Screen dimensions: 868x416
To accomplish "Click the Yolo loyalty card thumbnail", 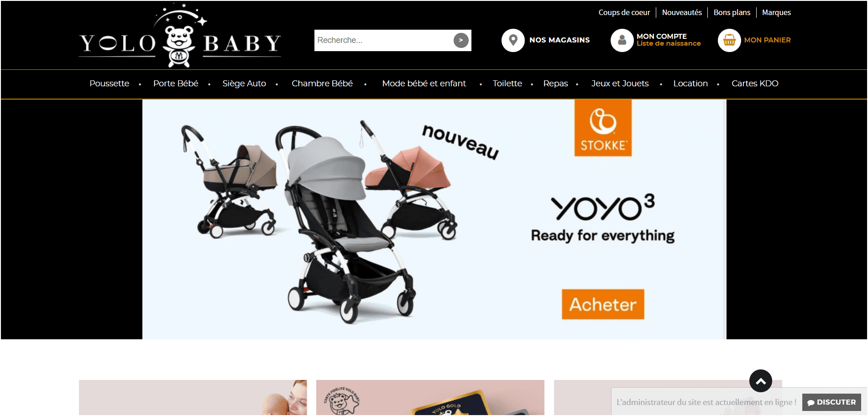I will coord(430,398).
